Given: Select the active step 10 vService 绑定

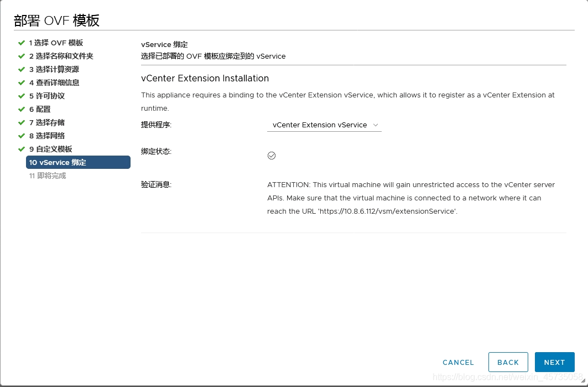Looking at the screenshot, I should (x=78, y=162).
